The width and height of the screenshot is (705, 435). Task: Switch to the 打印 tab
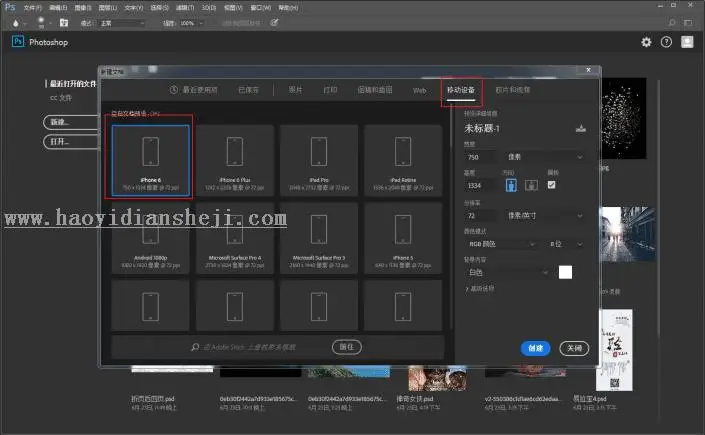[x=330, y=90]
